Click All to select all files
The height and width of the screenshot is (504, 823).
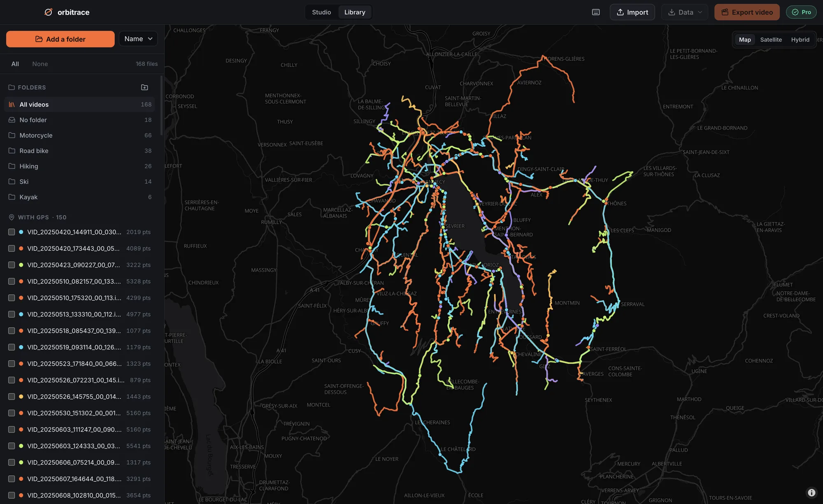[x=15, y=64]
